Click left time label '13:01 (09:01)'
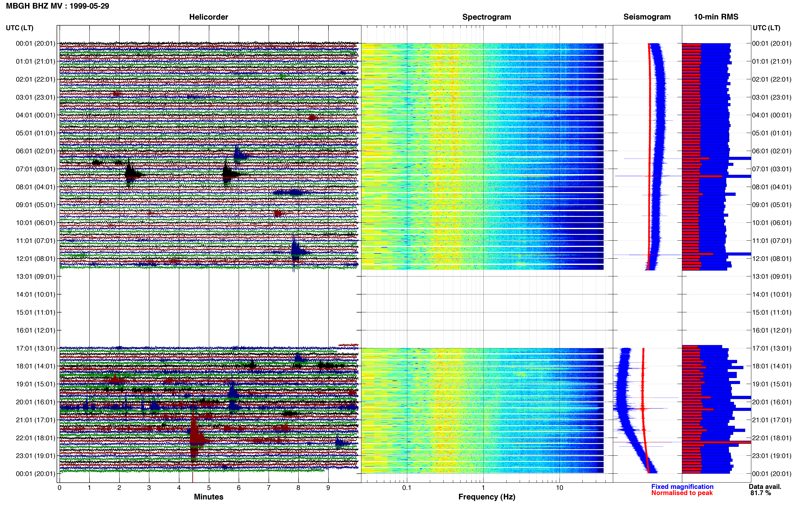 click(36, 277)
